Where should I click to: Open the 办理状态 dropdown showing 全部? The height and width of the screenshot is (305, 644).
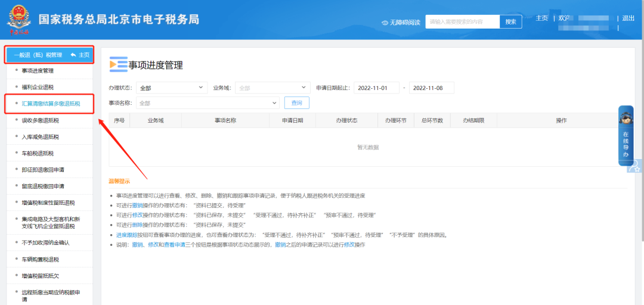172,88
